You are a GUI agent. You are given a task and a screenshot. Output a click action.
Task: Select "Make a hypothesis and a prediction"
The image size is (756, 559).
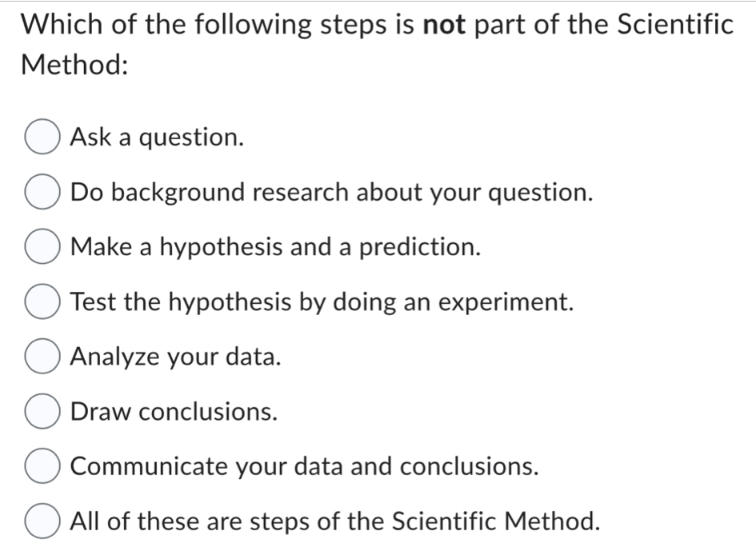click(x=41, y=247)
